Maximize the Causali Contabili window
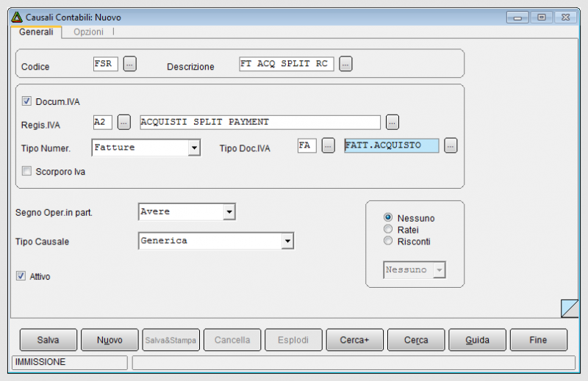 tap(542, 17)
